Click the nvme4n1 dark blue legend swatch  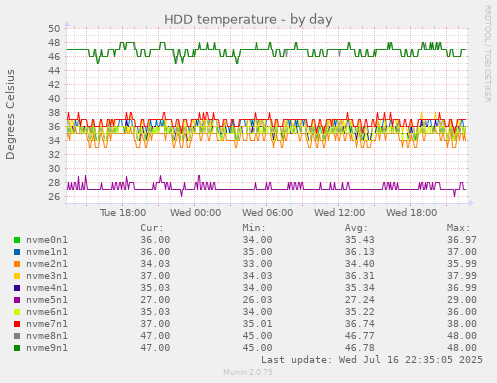pyautogui.click(x=17, y=288)
